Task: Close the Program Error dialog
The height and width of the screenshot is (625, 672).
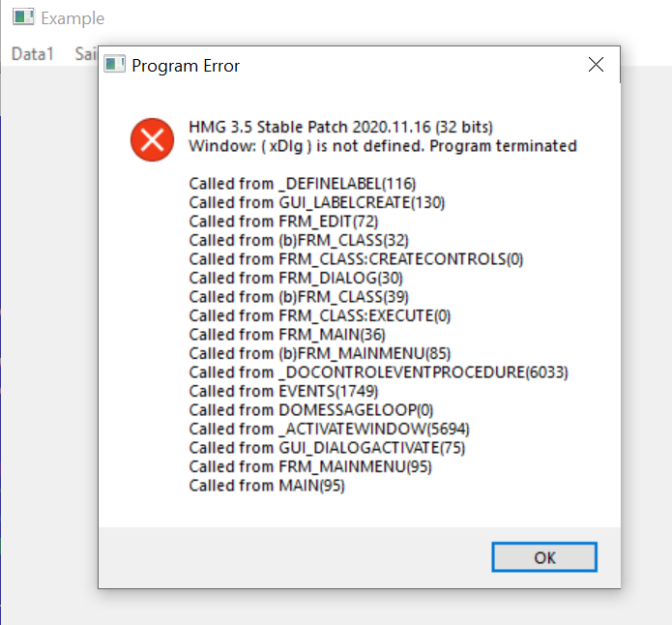Action: (596, 65)
